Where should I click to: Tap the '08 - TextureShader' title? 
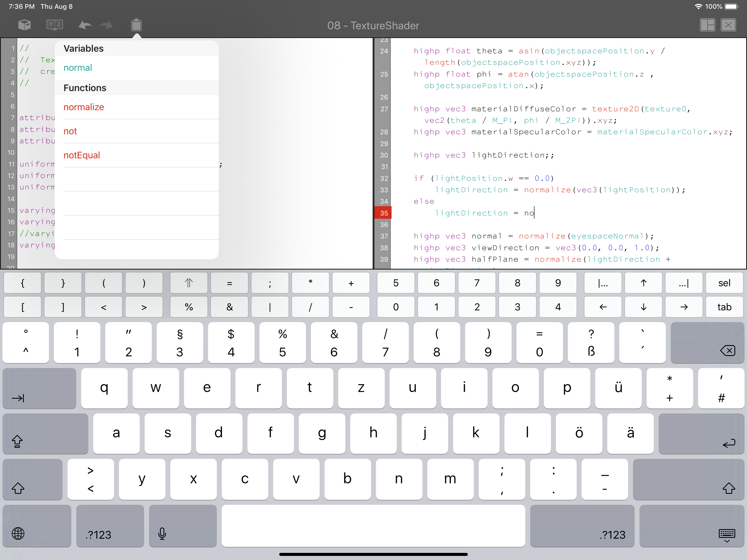coord(373,25)
